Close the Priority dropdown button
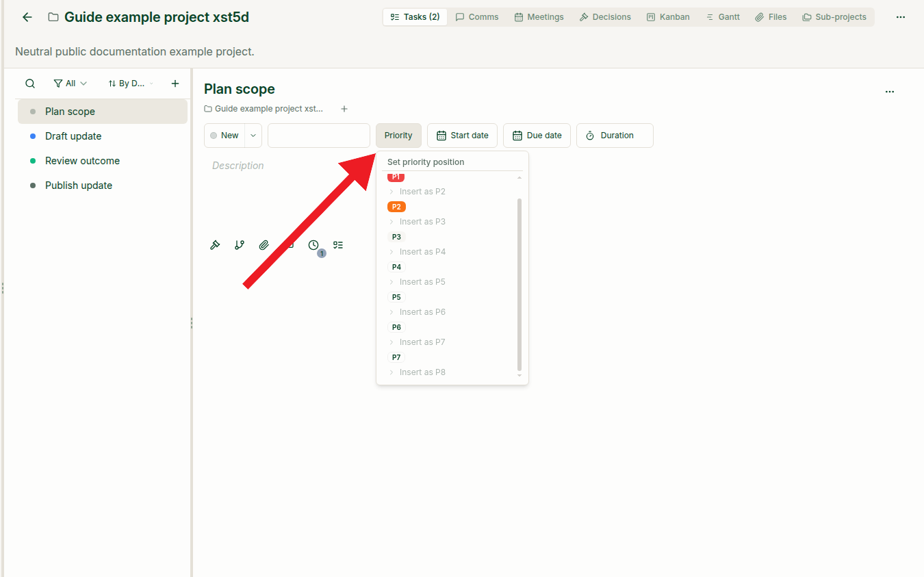The image size is (924, 577). click(x=398, y=136)
